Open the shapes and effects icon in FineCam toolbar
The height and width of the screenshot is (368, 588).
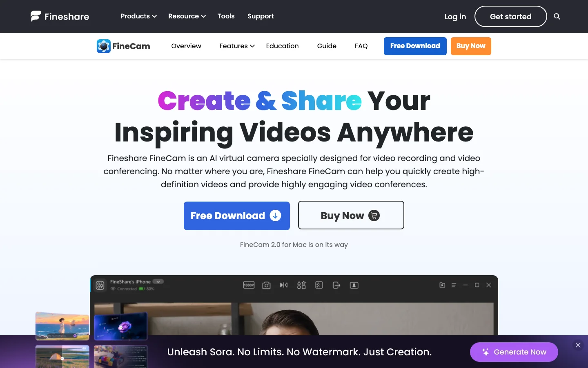pyautogui.click(x=301, y=285)
